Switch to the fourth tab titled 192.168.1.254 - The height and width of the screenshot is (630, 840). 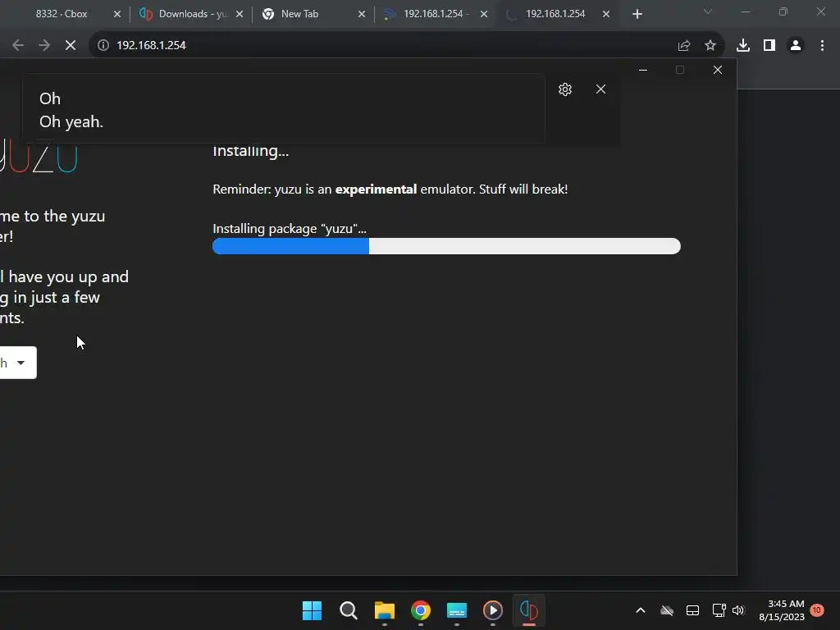pyautogui.click(x=427, y=14)
